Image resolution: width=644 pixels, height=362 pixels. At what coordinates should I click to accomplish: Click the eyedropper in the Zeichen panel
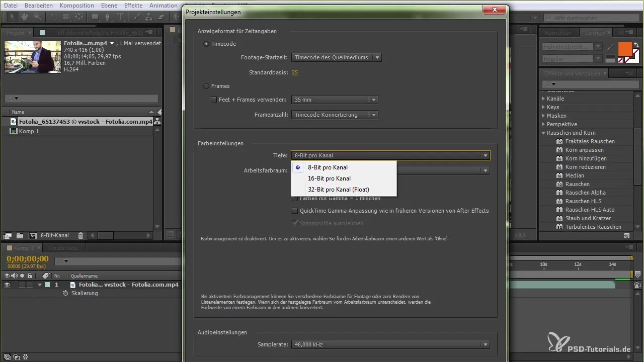(610, 46)
